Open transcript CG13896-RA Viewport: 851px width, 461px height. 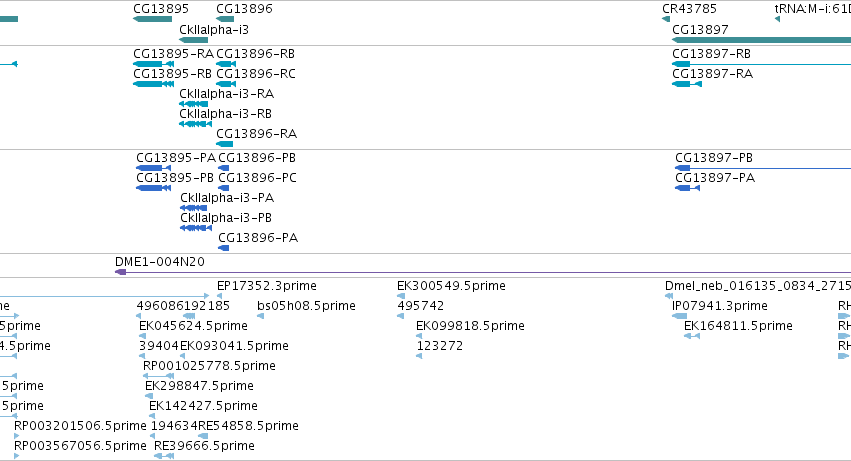coord(256,134)
